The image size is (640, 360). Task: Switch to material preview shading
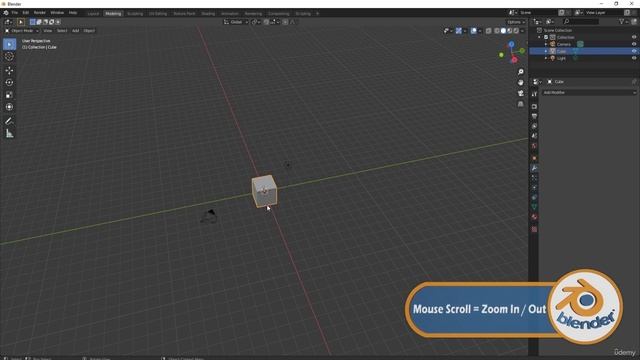tap(509, 31)
